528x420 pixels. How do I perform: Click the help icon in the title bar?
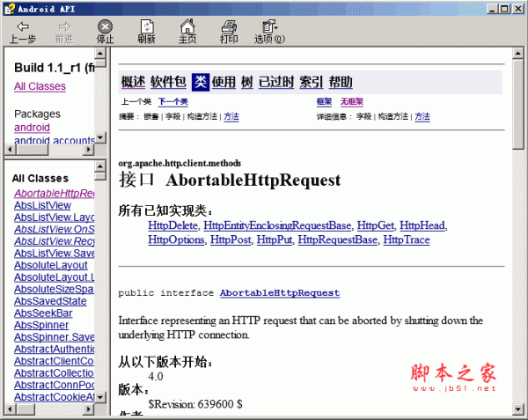tap(10, 9)
